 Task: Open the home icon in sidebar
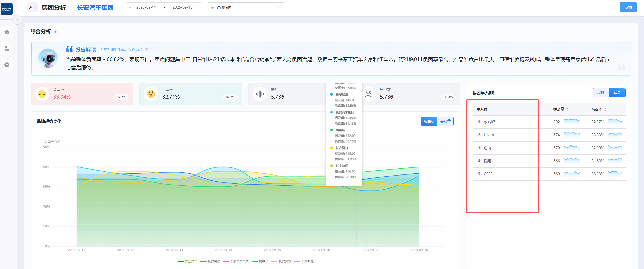pyautogui.click(x=7, y=32)
